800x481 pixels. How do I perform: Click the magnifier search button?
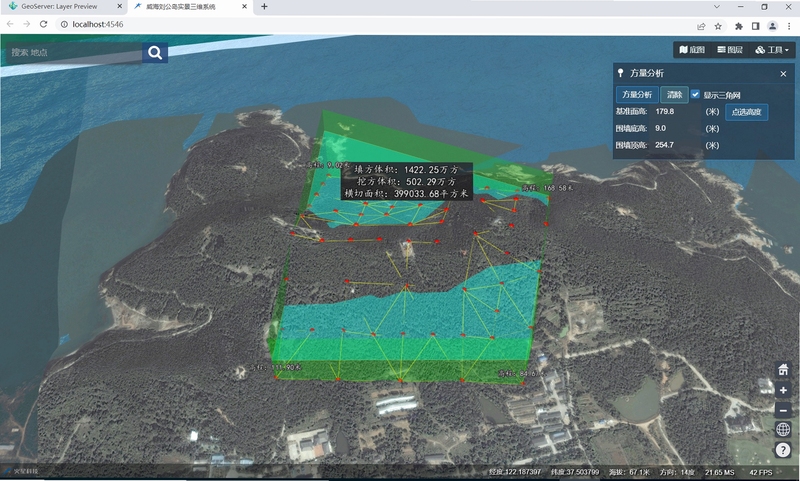click(x=155, y=53)
